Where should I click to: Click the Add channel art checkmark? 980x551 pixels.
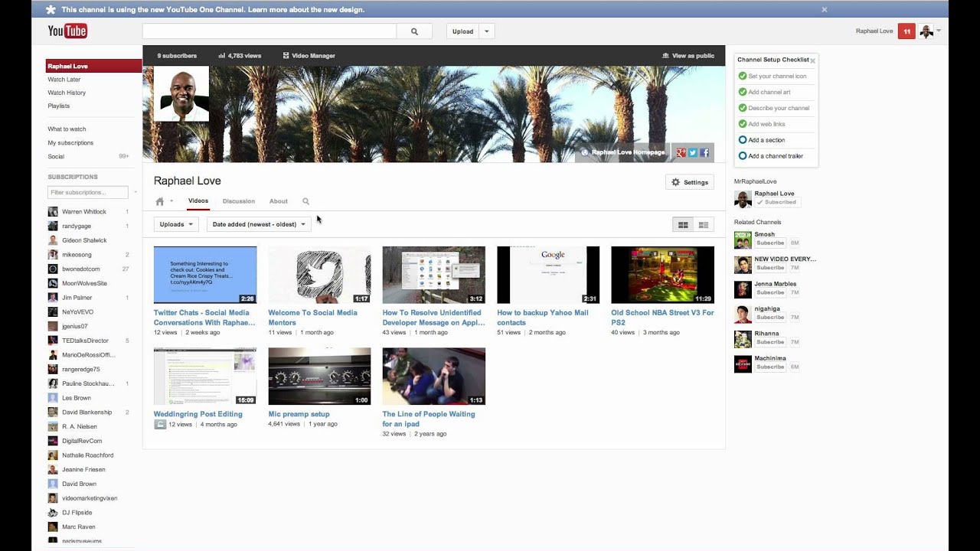(743, 92)
